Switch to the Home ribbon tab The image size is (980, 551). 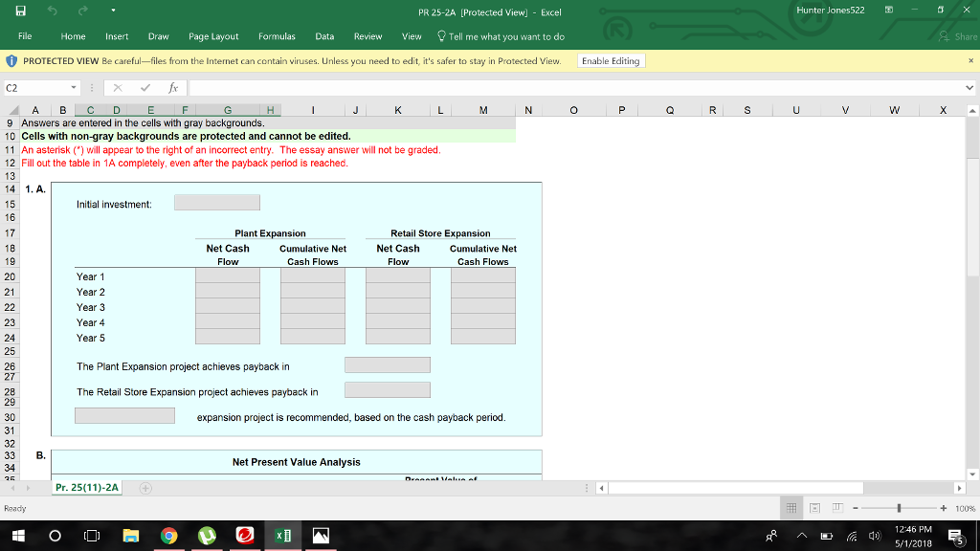point(73,36)
